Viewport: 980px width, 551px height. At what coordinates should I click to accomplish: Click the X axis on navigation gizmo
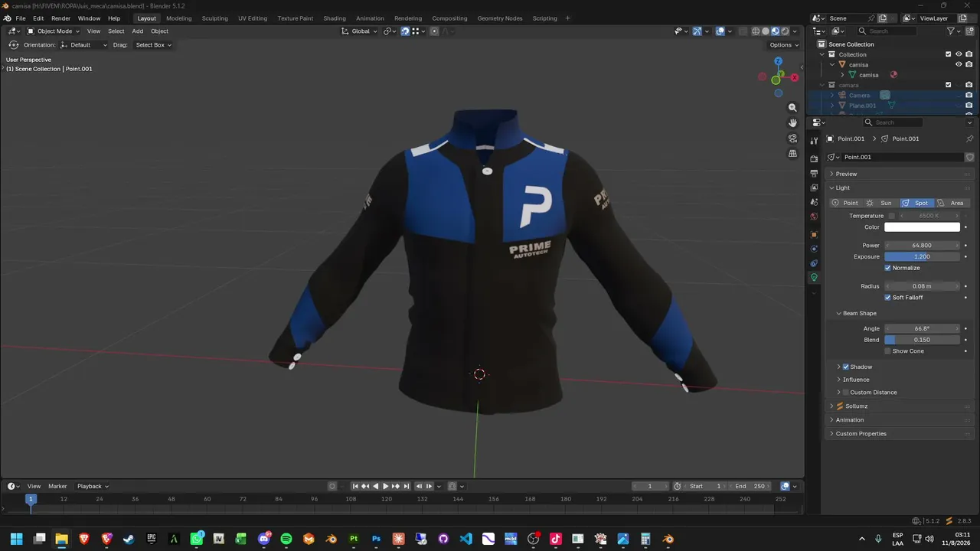pyautogui.click(x=794, y=77)
